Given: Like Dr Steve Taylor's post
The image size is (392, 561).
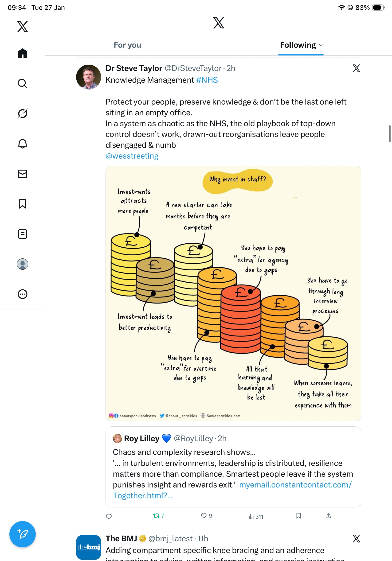Looking at the screenshot, I should [x=204, y=516].
